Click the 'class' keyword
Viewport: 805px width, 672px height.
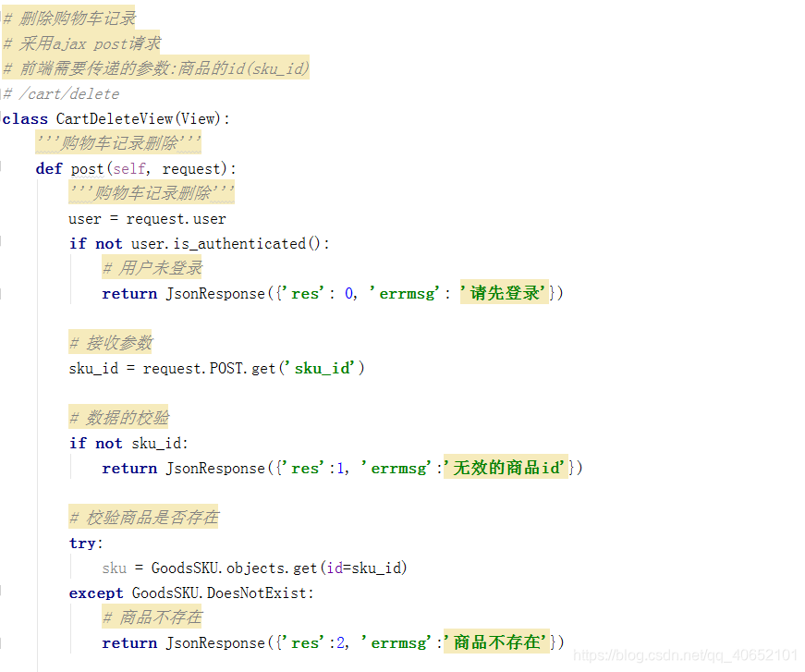[25, 119]
